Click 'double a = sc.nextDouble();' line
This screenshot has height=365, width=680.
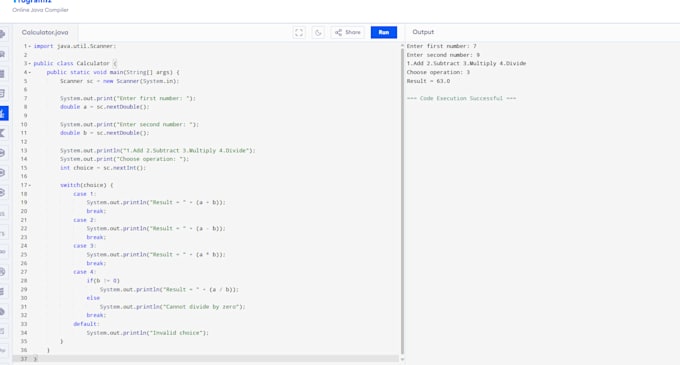[105, 107]
